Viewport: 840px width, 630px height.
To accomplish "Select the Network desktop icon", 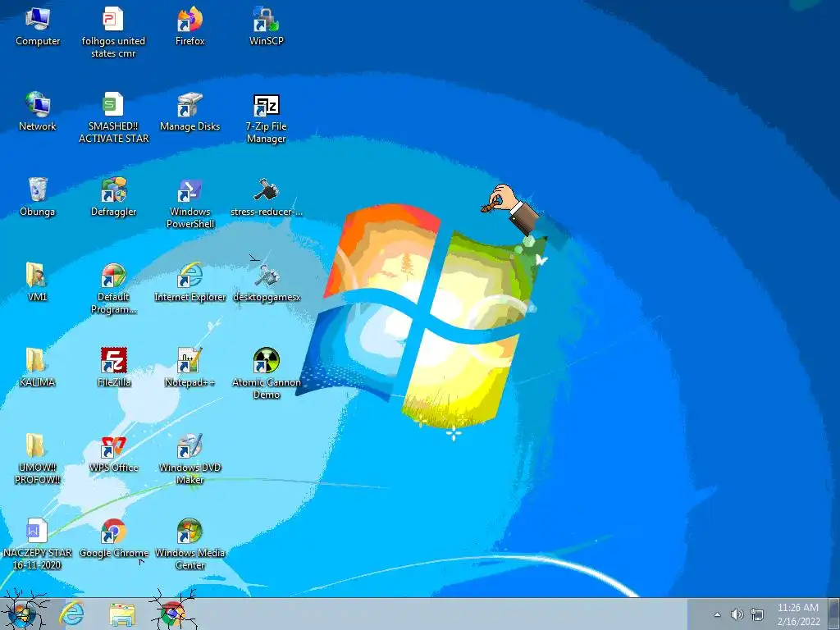I will click(x=38, y=112).
